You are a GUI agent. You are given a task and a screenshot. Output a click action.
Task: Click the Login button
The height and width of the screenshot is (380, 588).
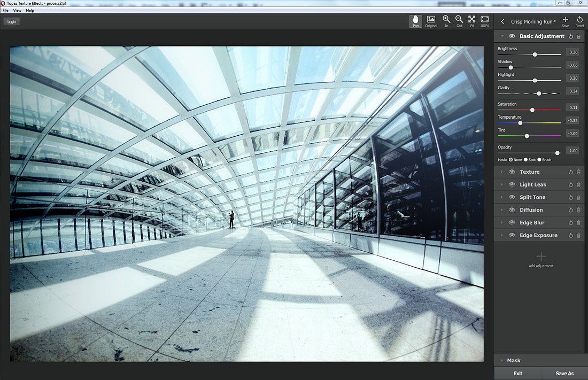click(x=12, y=22)
